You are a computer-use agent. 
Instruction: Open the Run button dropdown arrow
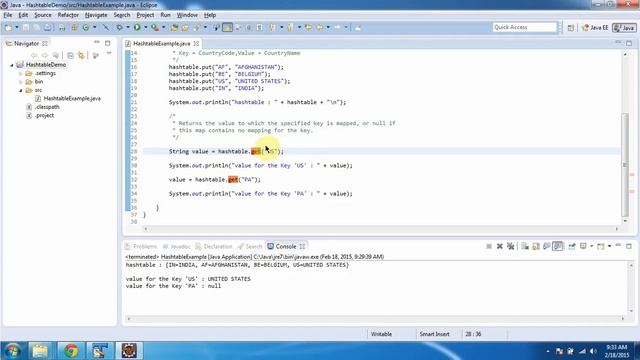[x=146, y=27]
